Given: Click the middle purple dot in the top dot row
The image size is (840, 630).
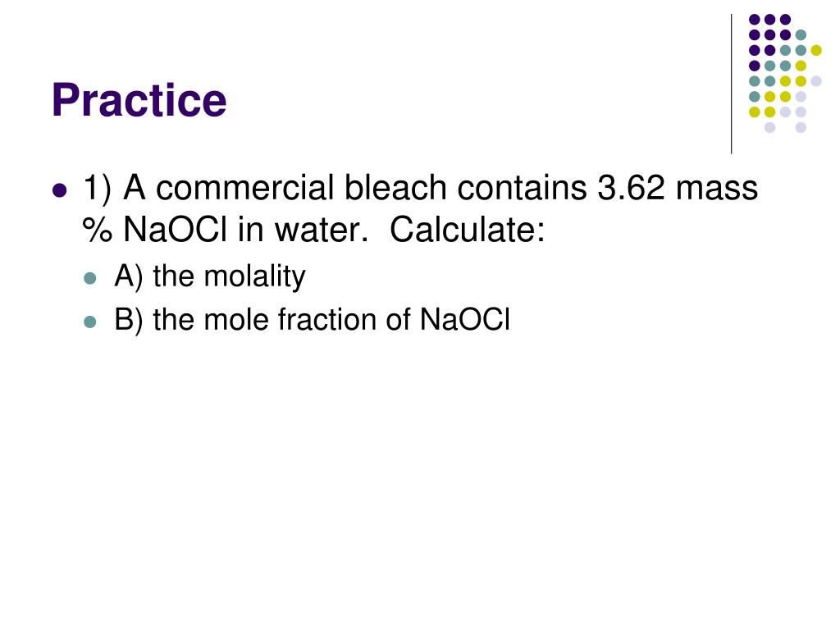Looking at the screenshot, I should (769, 20).
